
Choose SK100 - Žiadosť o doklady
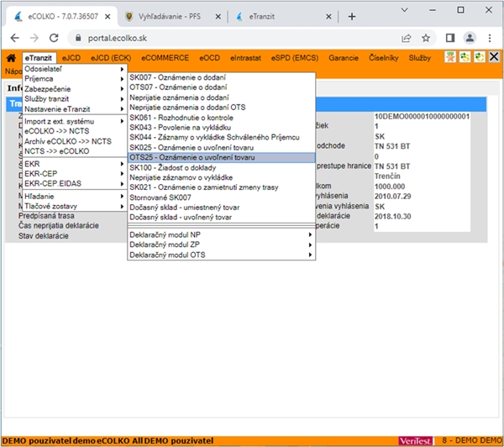click(x=221, y=167)
